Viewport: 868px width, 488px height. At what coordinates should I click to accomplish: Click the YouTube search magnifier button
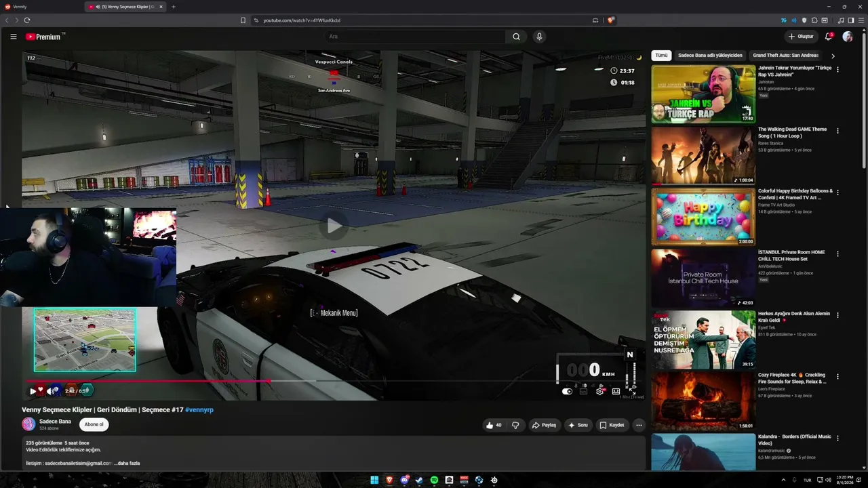pos(516,37)
